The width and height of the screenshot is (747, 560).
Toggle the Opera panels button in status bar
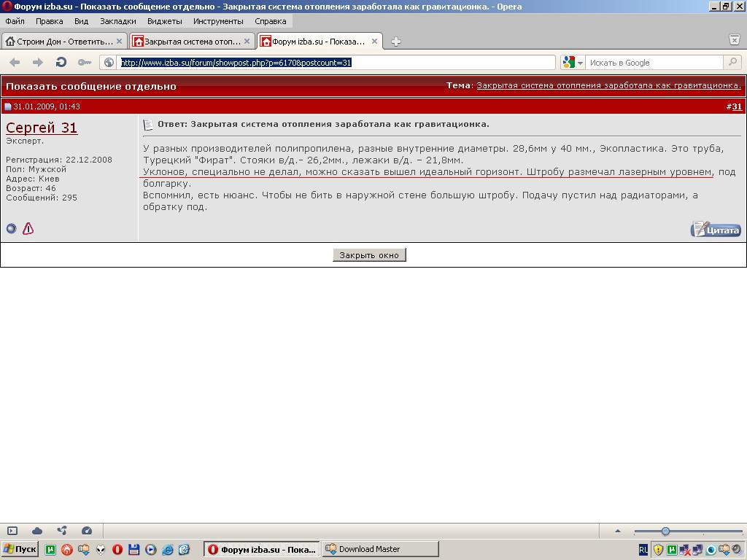[12, 531]
